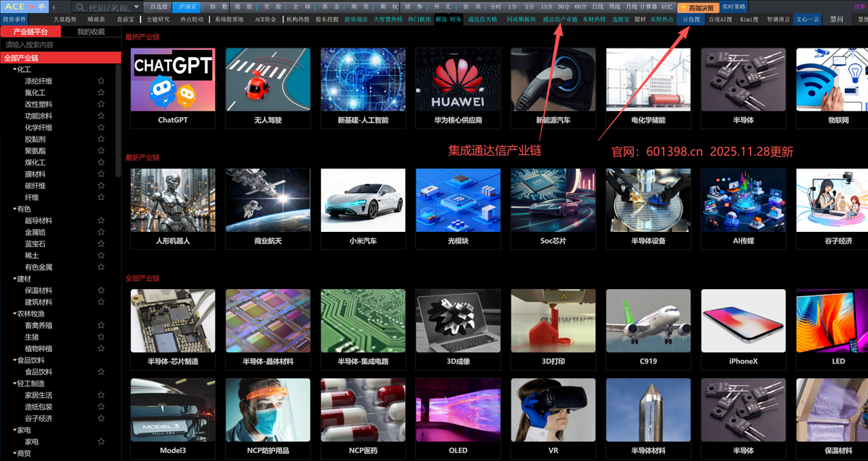Viewport: 868px width, 461px height.
Task: Open the 半导体-芯片制造 card
Action: tap(173, 330)
